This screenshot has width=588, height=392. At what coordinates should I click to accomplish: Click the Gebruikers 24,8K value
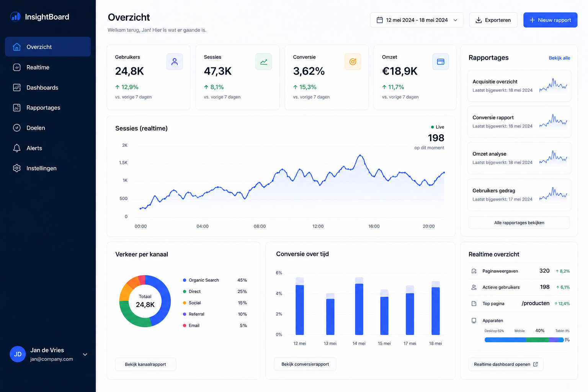(129, 71)
